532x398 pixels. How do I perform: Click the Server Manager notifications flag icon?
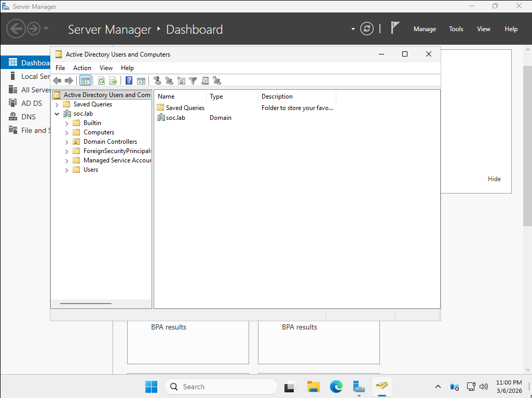[395, 28]
